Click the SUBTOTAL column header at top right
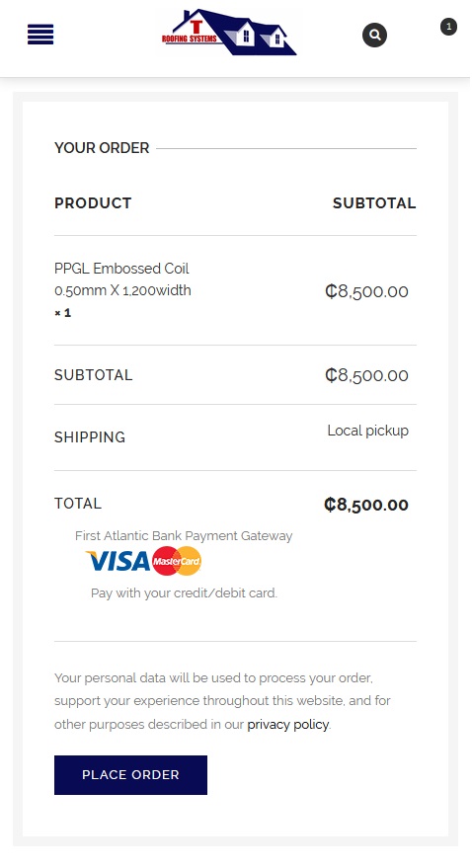 pyautogui.click(x=374, y=203)
